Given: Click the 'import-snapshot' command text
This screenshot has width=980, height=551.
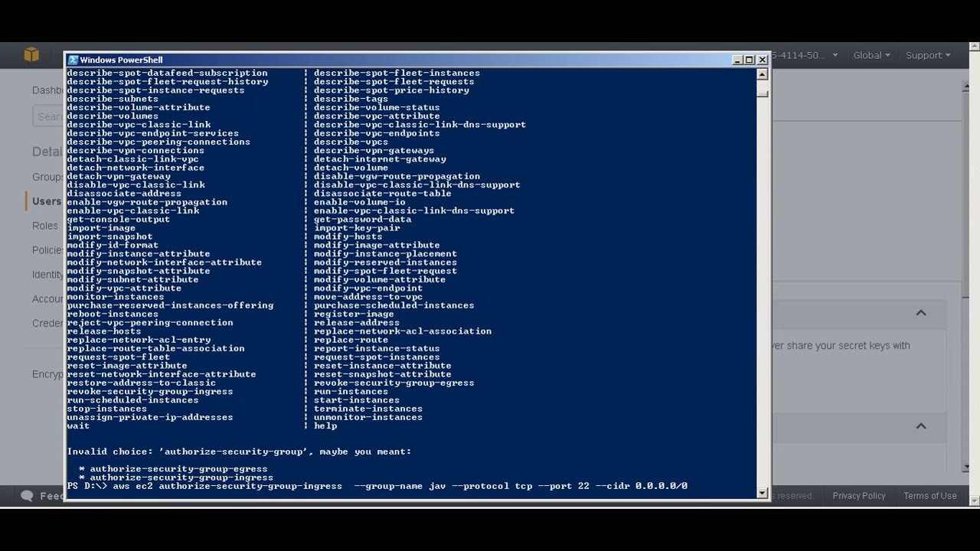Looking at the screenshot, I should [109, 236].
